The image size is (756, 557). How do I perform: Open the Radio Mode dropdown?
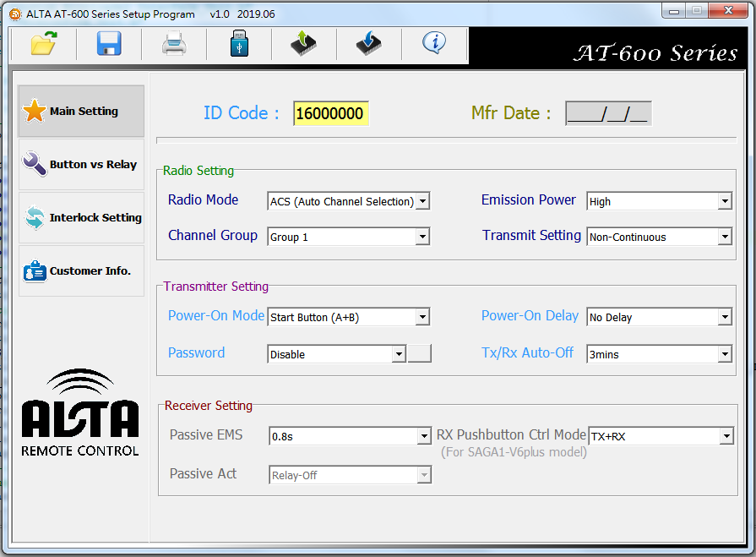349,201
